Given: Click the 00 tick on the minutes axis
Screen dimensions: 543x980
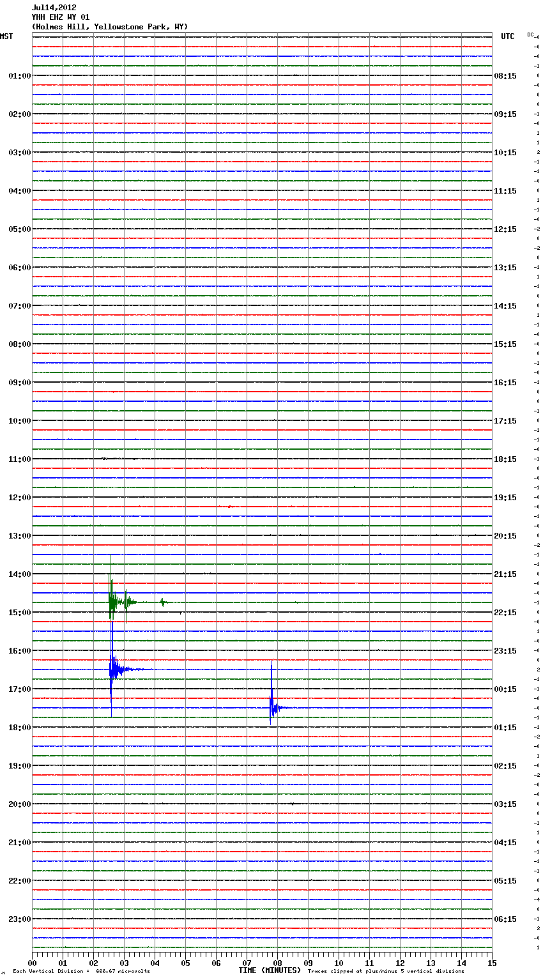Looking at the screenshot, I should [32, 963].
